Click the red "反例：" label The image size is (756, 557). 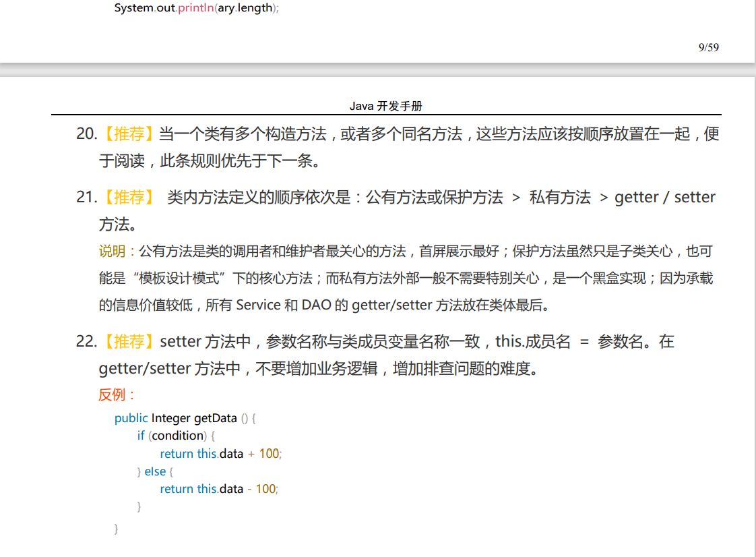click(117, 395)
